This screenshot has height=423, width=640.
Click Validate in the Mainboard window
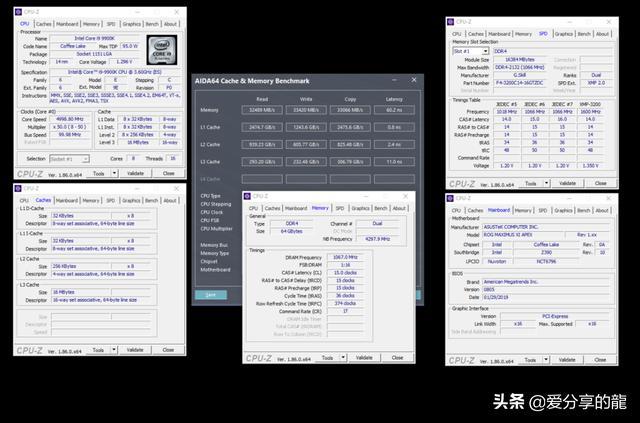click(x=567, y=360)
